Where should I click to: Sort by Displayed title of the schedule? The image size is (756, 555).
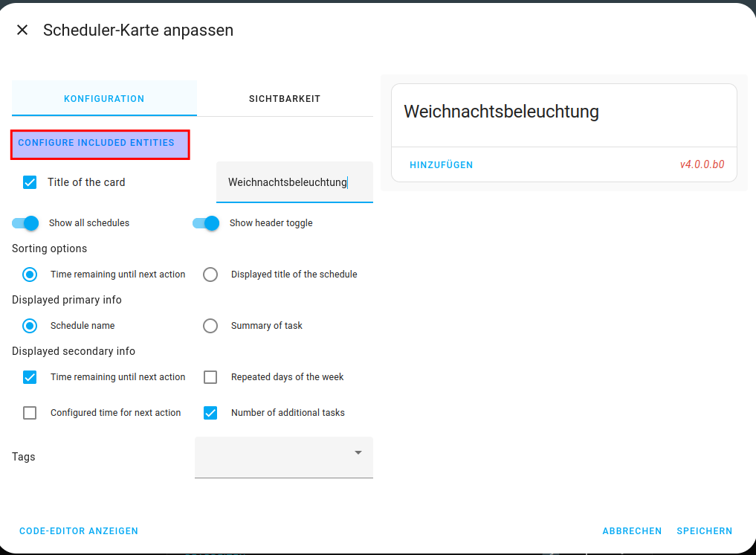tap(210, 275)
